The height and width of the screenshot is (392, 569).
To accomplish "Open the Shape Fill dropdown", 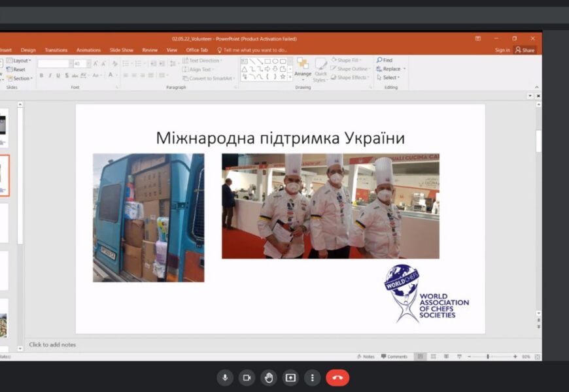I will pyautogui.click(x=350, y=60).
